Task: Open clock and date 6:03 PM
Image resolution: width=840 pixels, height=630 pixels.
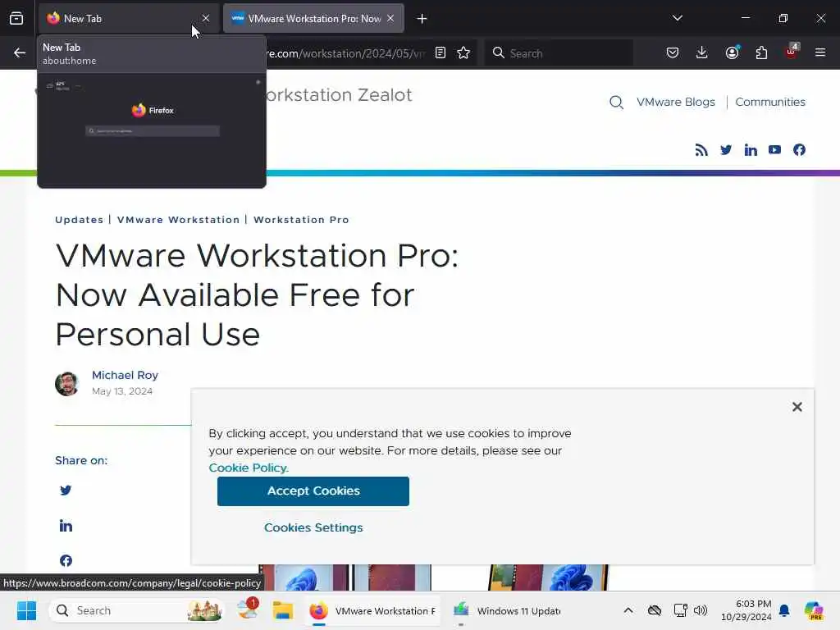Action: point(746,610)
